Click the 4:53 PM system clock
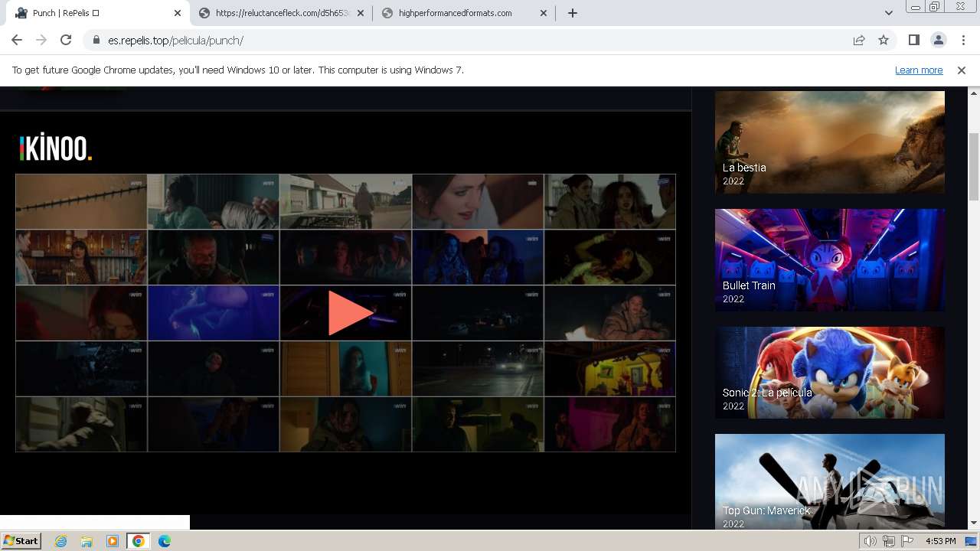 tap(941, 541)
